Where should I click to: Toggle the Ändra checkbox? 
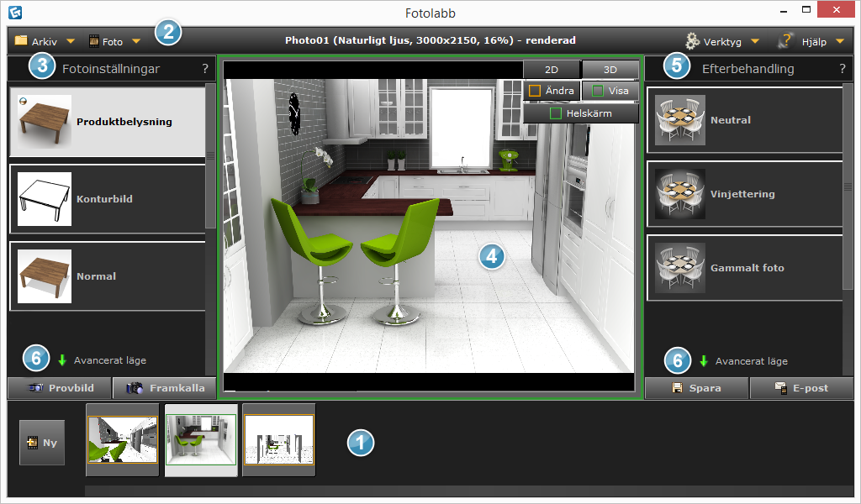[535, 91]
